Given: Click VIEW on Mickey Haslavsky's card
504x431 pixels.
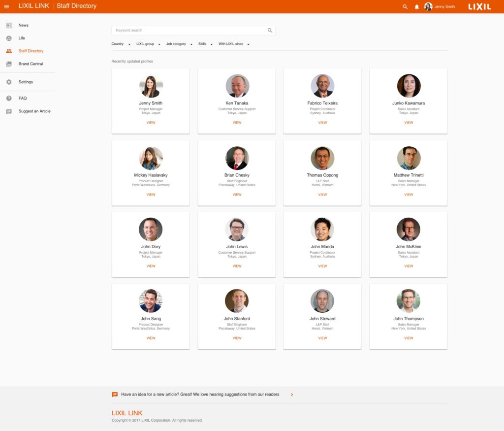Looking at the screenshot, I should pyautogui.click(x=151, y=195).
